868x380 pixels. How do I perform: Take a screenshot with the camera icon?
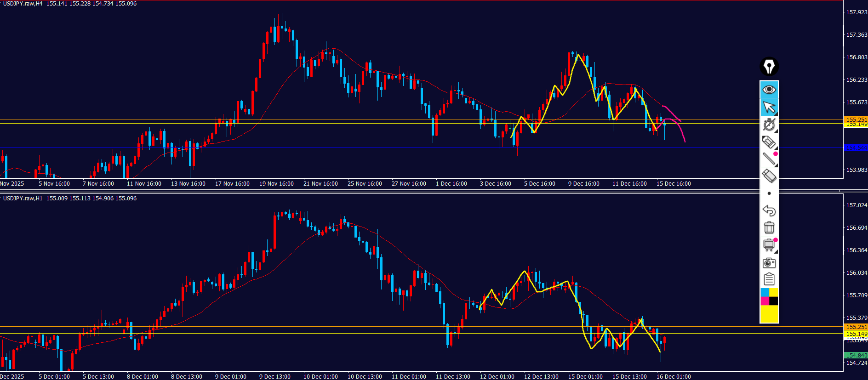(x=769, y=262)
